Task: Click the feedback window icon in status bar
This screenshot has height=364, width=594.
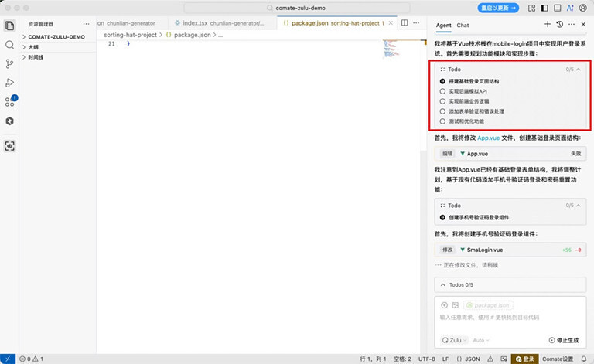Action: tap(504, 359)
